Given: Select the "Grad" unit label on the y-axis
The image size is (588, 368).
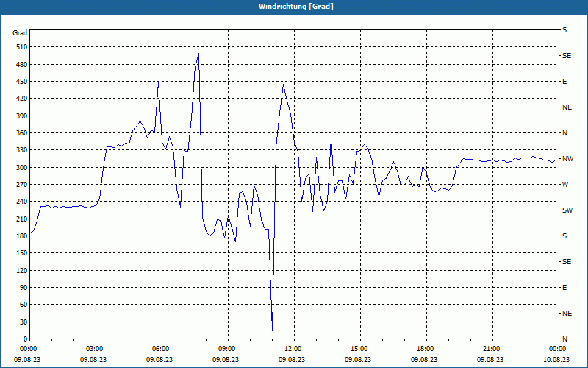Looking at the screenshot, I should coord(20,33).
